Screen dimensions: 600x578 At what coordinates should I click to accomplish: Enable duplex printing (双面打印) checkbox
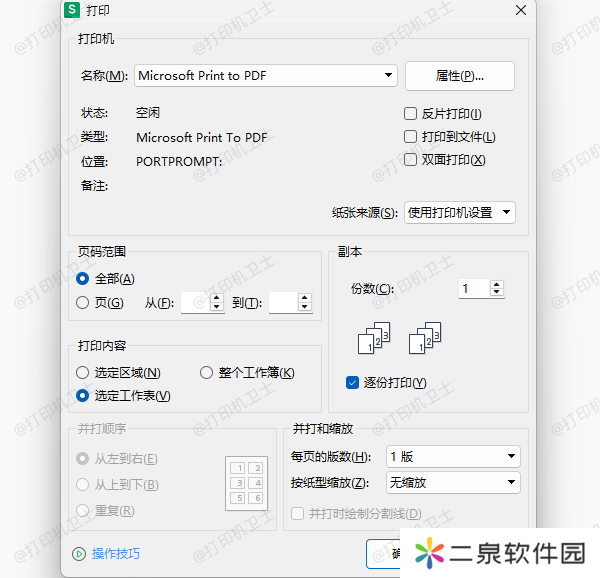click(x=410, y=160)
